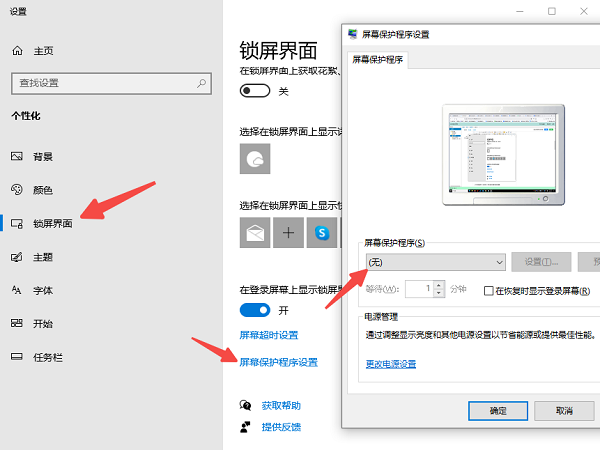The image size is (600, 450).
Task: Go to 字体 in the sidebar
Action: click(x=43, y=290)
